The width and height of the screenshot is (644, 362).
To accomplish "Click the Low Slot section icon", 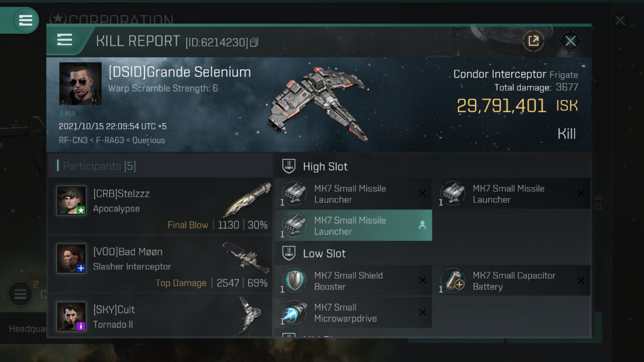I will (289, 253).
